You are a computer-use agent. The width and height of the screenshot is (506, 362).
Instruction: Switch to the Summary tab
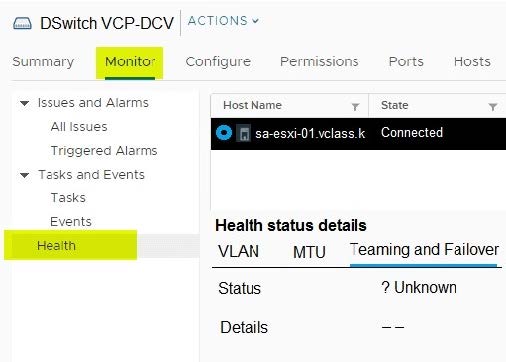tap(43, 62)
